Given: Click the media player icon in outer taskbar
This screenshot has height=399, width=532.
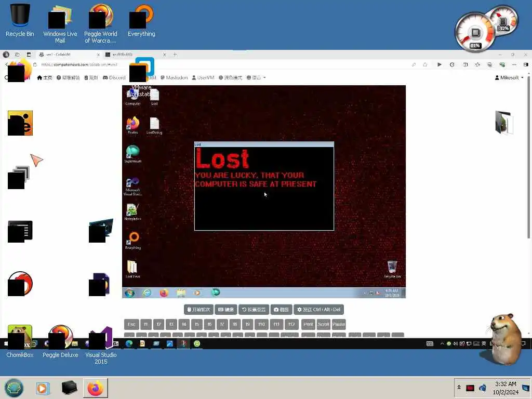Looking at the screenshot, I should (x=43, y=388).
